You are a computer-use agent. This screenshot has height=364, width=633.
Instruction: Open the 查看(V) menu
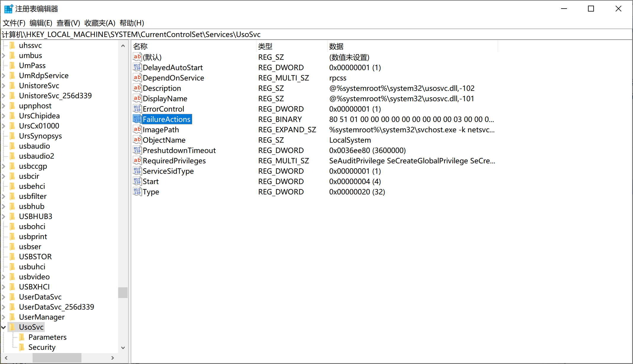pyautogui.click(x=69, y=23)
